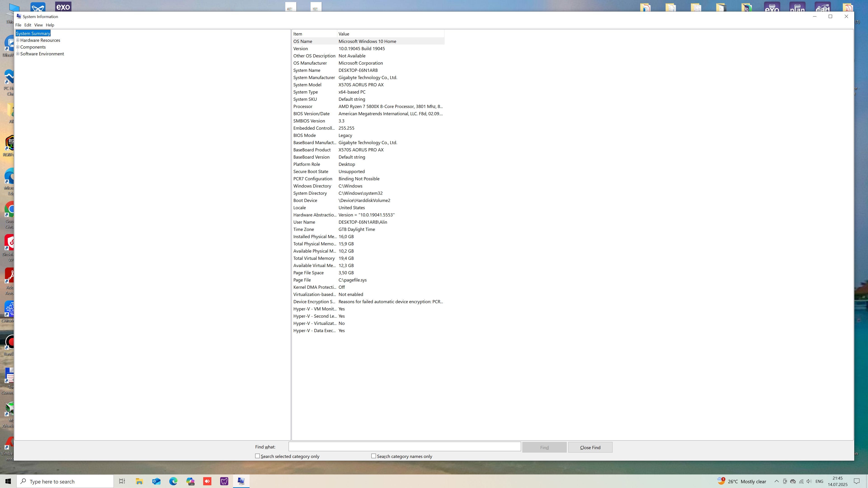The height and width of the screenshot is (488, 868).
Task: Select the Total Virtual Memory row
Action: click(368, 258)
